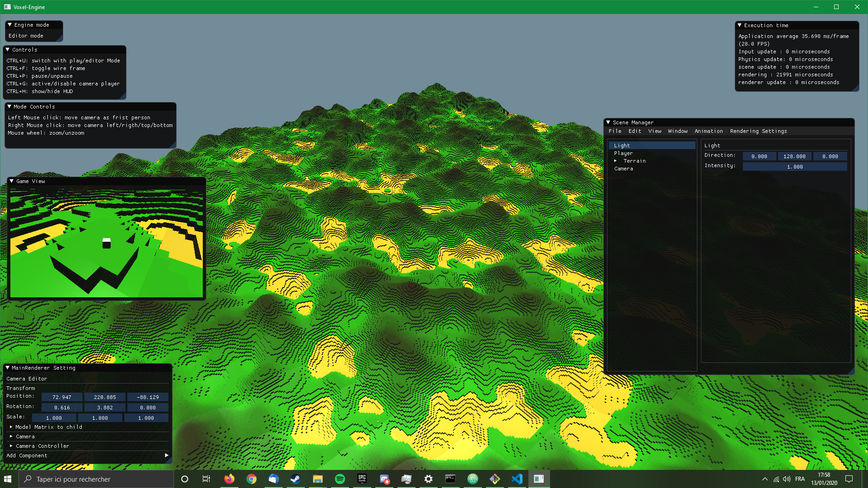
Task: Show hidden system tray icons
Action: coord(765,479)
